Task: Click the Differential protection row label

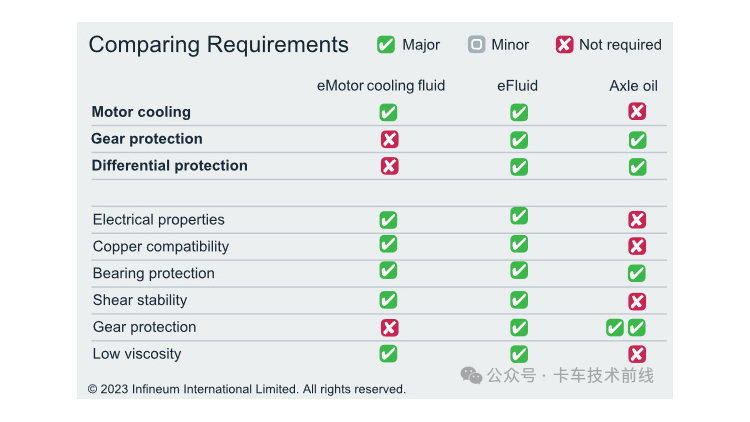Action: point(169,166)
